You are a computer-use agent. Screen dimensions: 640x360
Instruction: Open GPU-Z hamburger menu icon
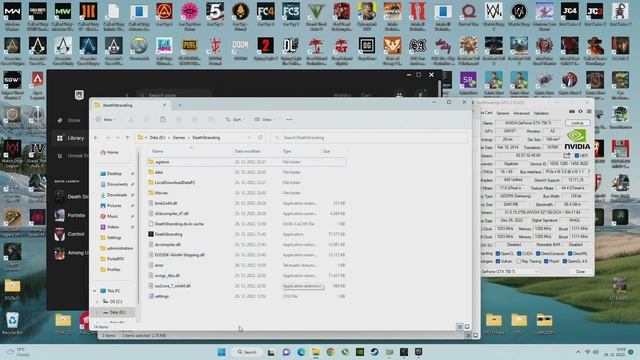589,111
